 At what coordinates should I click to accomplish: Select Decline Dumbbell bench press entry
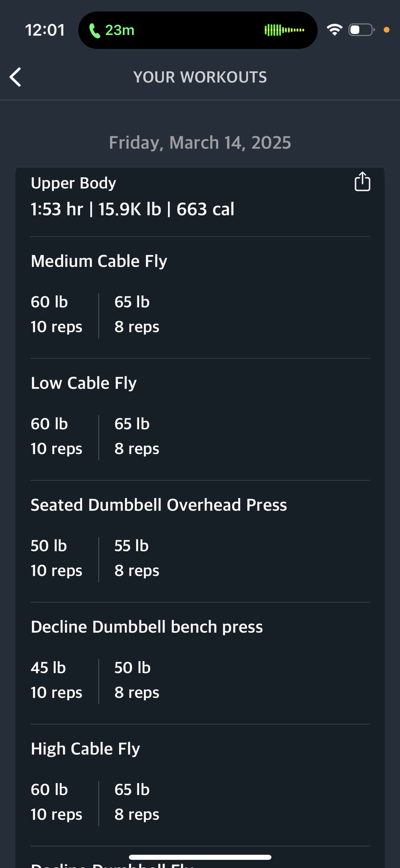coord(147,627)
